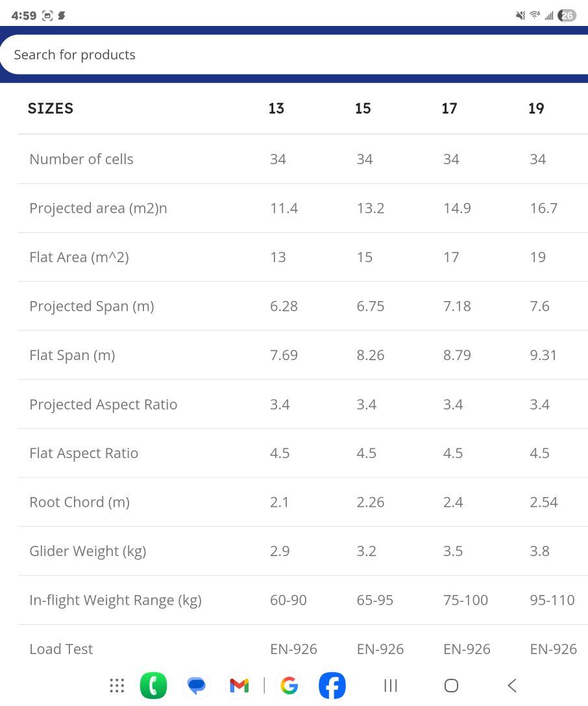This screenshot has height=706, width=588.
Task: Go back using the back arrow
Action: (512, 685)
